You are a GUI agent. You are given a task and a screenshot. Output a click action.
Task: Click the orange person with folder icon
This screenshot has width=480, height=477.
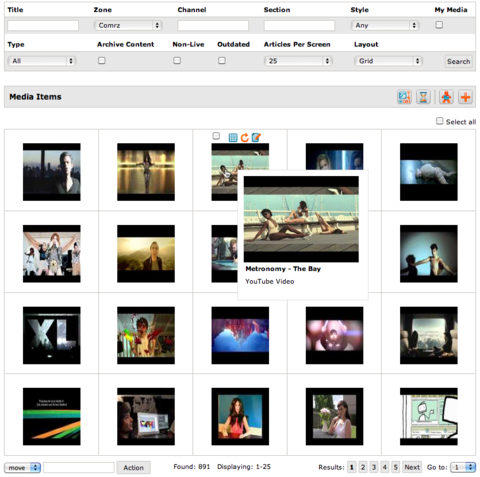[446, 97]
